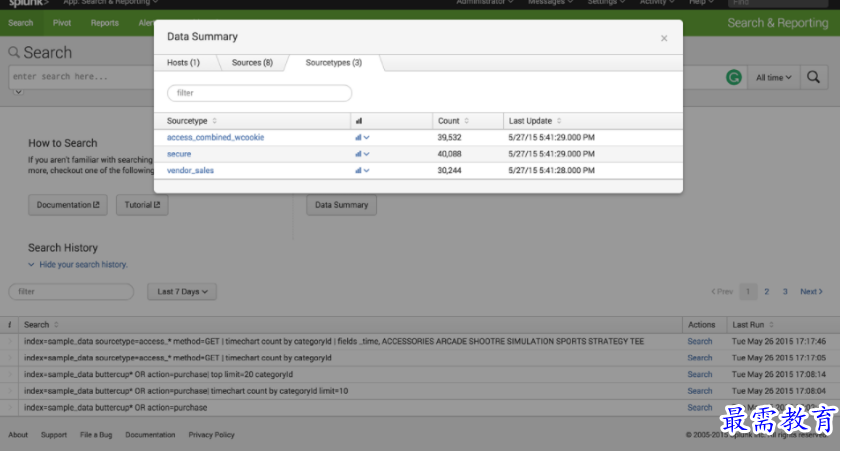Open Privacy Policy footer link
Image resolution: width=844 pixels, height=451 pixels.
click(212, 435)
